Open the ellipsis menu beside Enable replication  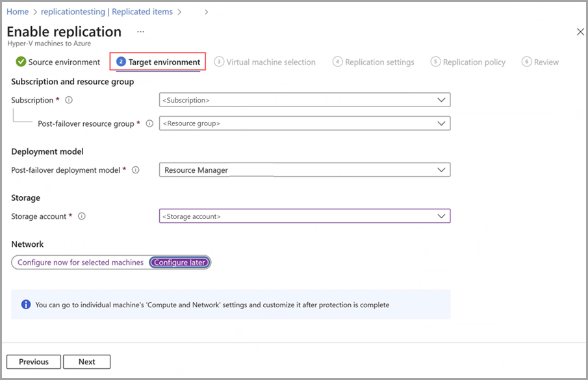click(140, 32)
